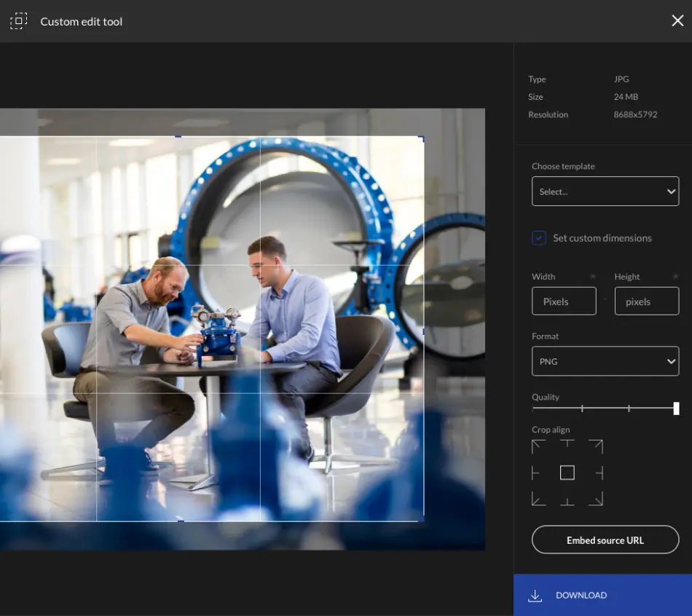
Task: Click the Width pixels input field
Action: [564, 301]
